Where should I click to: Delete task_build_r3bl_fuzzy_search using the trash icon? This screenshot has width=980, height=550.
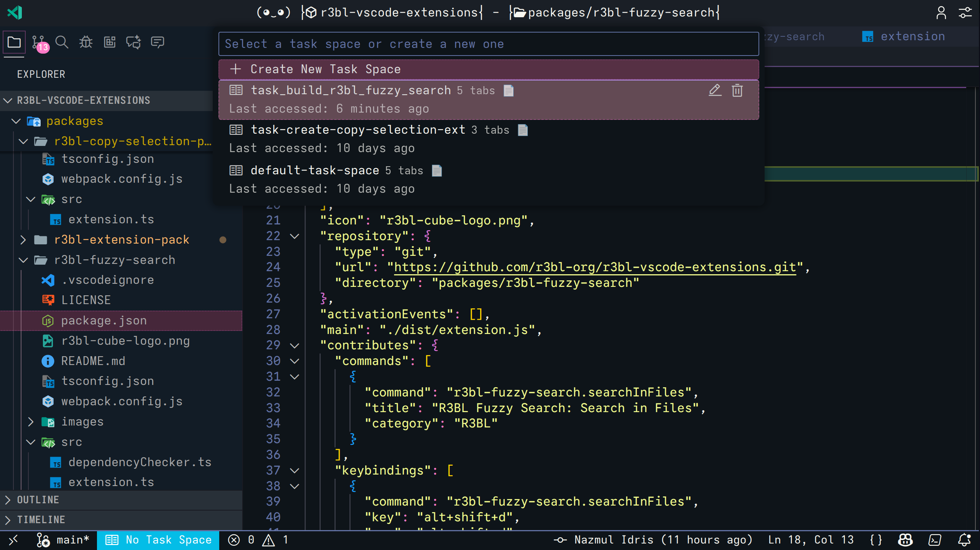pyautogui.click(x=737, y=90)
